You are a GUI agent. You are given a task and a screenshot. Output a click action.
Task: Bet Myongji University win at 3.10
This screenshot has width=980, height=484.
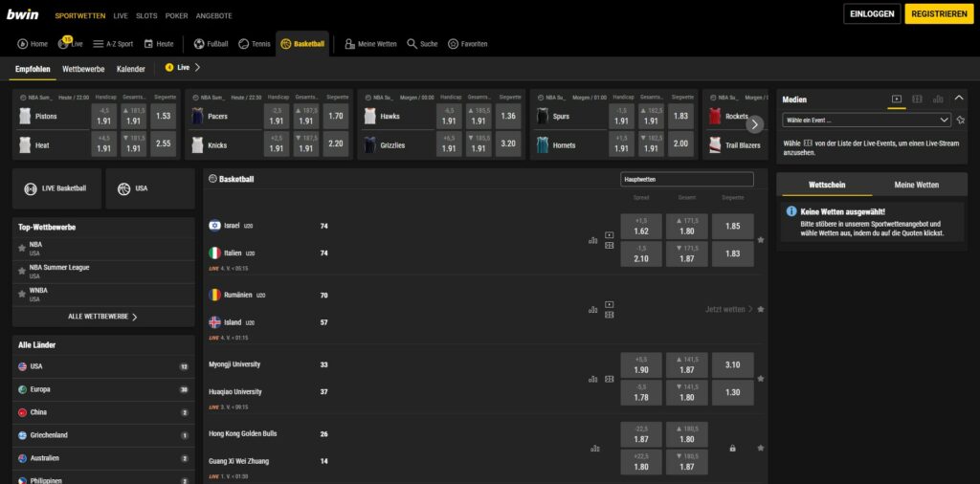pos(732,365)
